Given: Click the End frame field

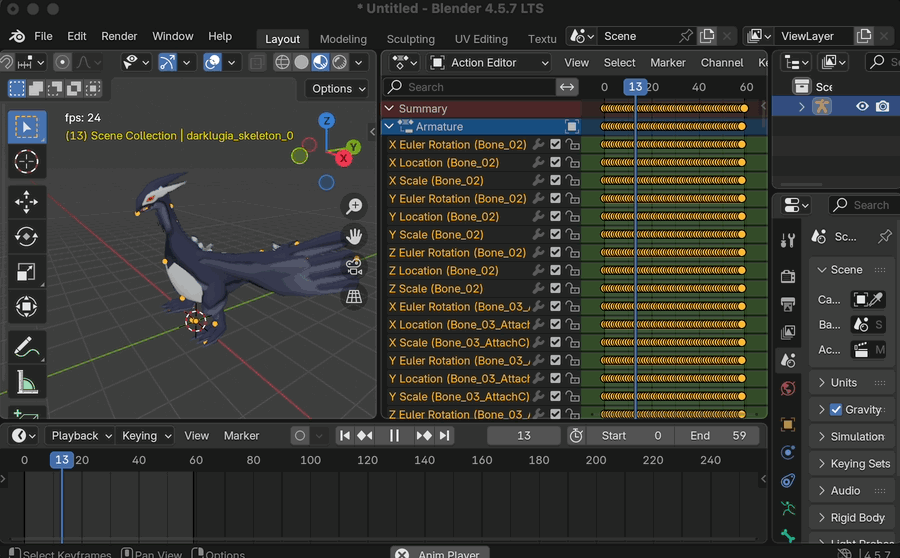Looking at the screenshot, I should pos(717,436).
